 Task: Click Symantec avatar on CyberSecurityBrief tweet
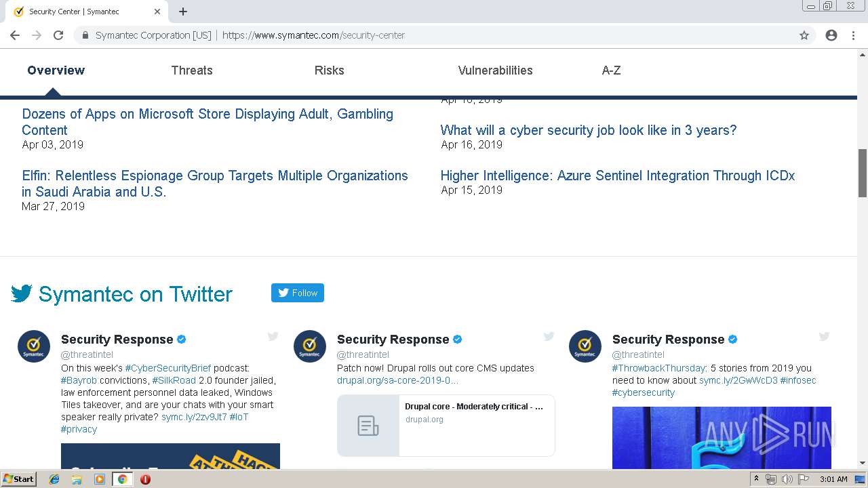click(x=34, y=346)
